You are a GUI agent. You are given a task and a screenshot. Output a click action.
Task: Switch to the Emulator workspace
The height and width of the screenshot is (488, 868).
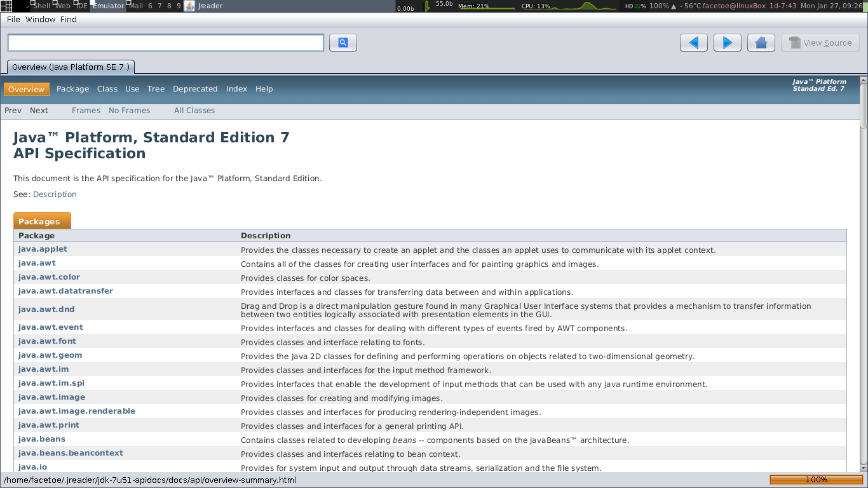[107, 6]
